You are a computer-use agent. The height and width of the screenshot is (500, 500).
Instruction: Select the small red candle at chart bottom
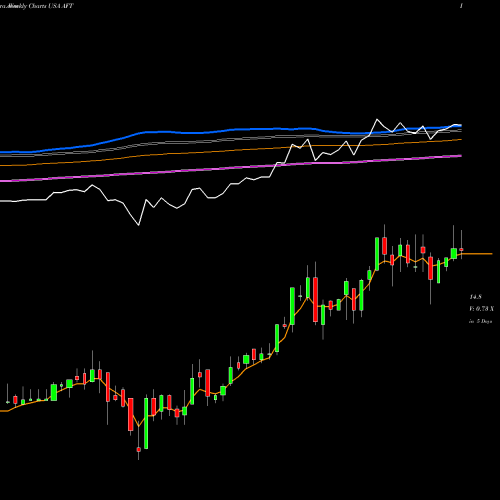tap(139, 449)
